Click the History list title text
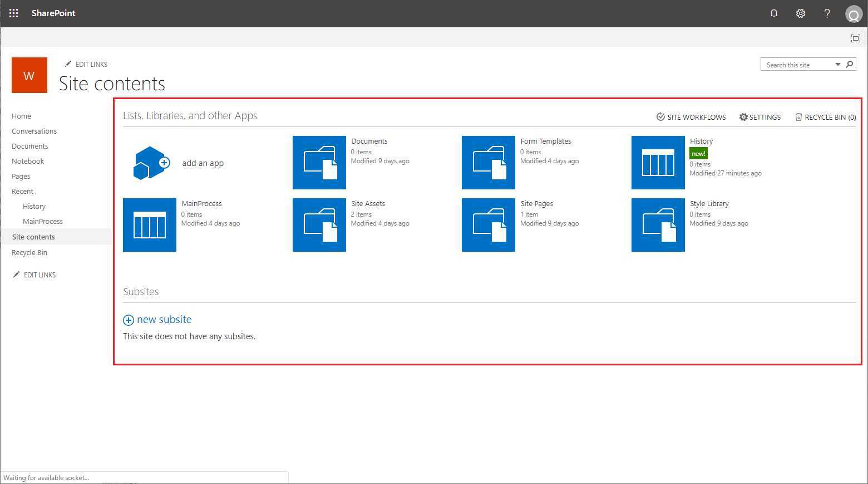 pos(701,141)
